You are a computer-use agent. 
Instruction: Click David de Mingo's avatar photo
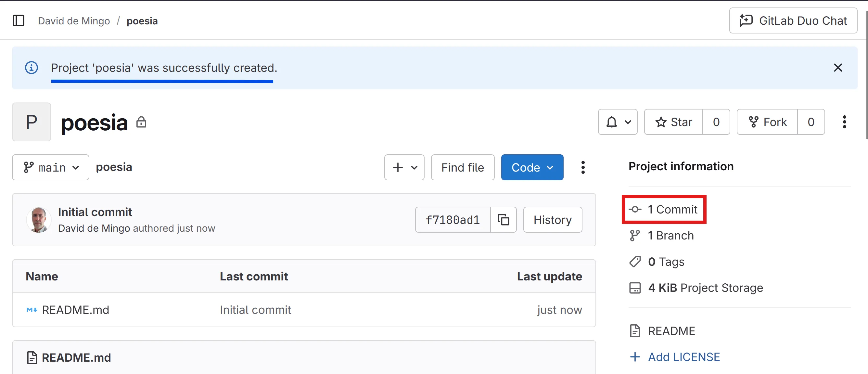click(x=39, y=220)
